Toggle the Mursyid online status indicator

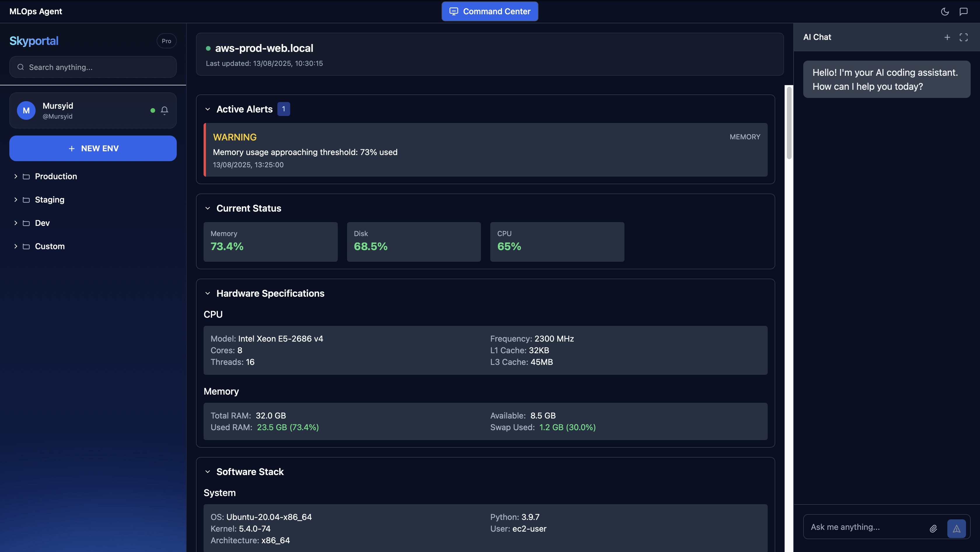click(x=152, y=110)
